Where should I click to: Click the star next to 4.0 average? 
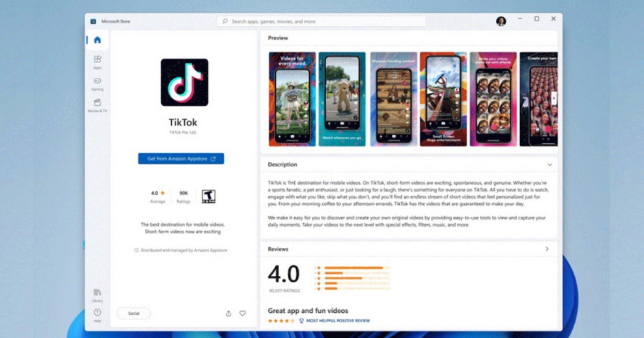[163, 193]
